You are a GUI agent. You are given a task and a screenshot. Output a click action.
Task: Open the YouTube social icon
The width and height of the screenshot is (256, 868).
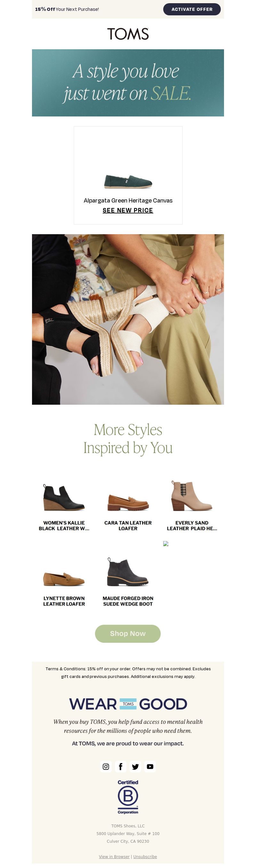point(150,767)
